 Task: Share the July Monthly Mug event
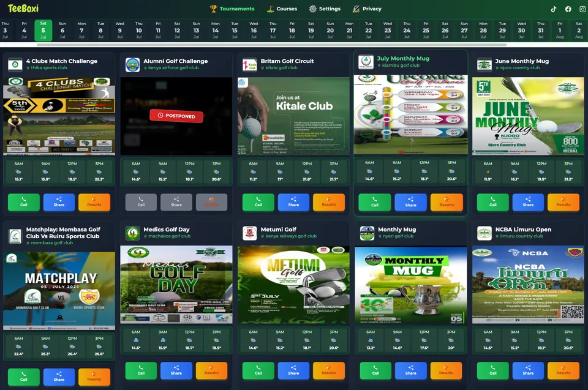point(410,203)
